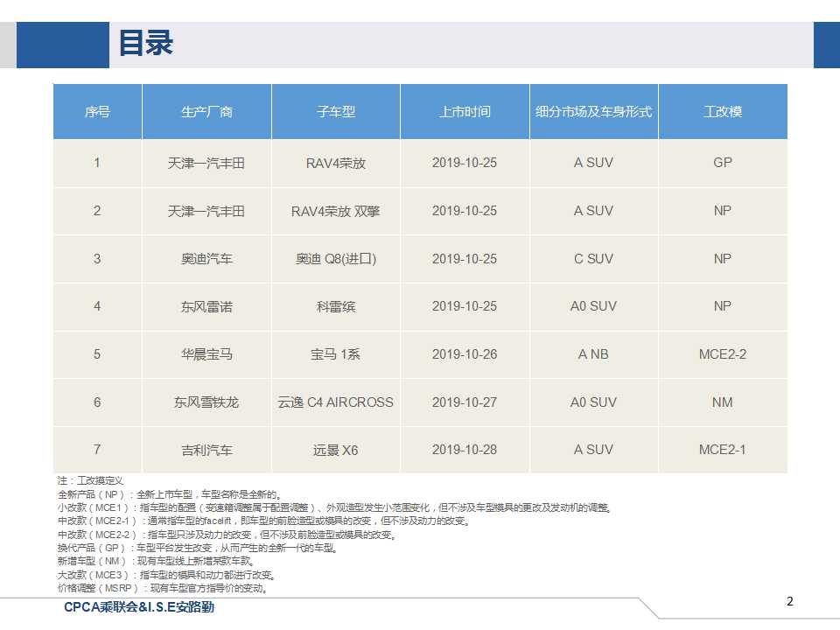Click the 远景 X6 model cell
The height and width of the screenshot is (630, 840).
(336, 450)
